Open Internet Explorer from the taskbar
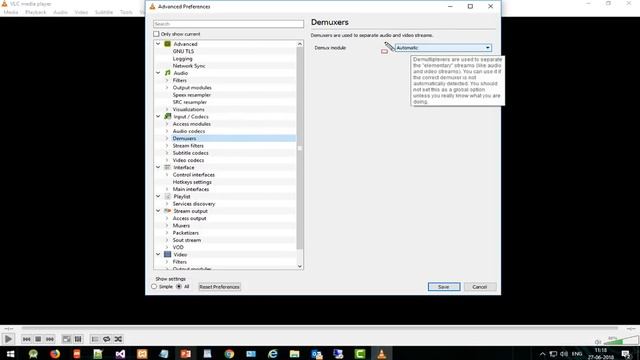Viewport: 640px width, 360px height. click(x=273, y=353)
